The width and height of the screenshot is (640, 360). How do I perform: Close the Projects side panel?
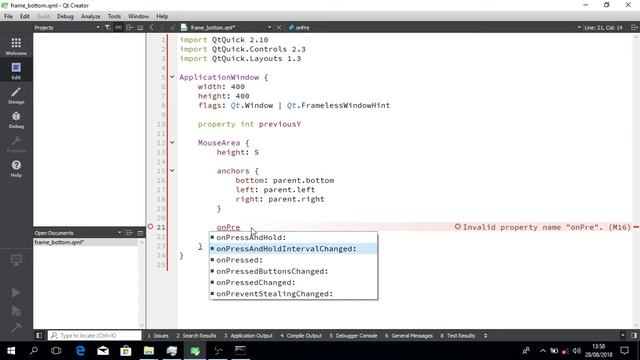point(140,27)
